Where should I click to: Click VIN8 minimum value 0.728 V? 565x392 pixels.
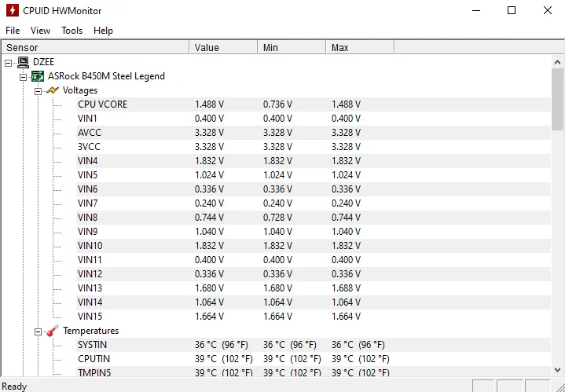pyautogui.click(x=277, y=218)
